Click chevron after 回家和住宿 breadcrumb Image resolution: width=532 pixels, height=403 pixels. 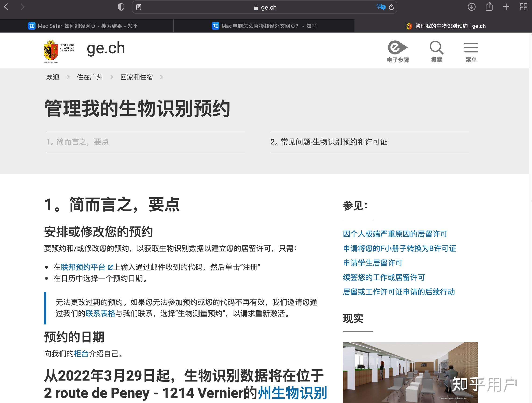click(x=161, y=77)
